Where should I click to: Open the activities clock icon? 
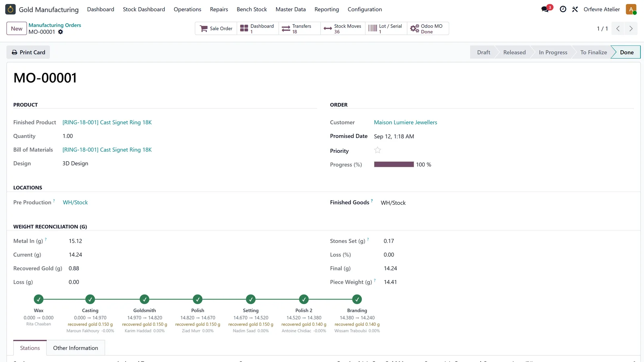563,9
